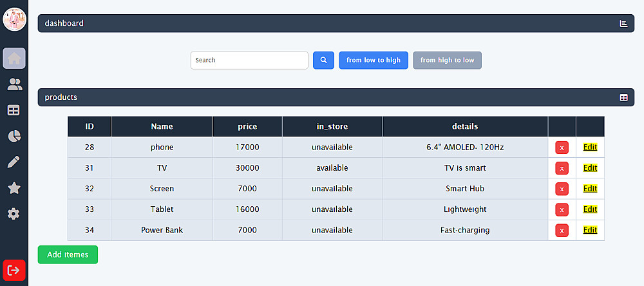Viewport: 644px width, 286px height.
Task: Click Edit link for the TV row
Action: click(x=590, y=168)
